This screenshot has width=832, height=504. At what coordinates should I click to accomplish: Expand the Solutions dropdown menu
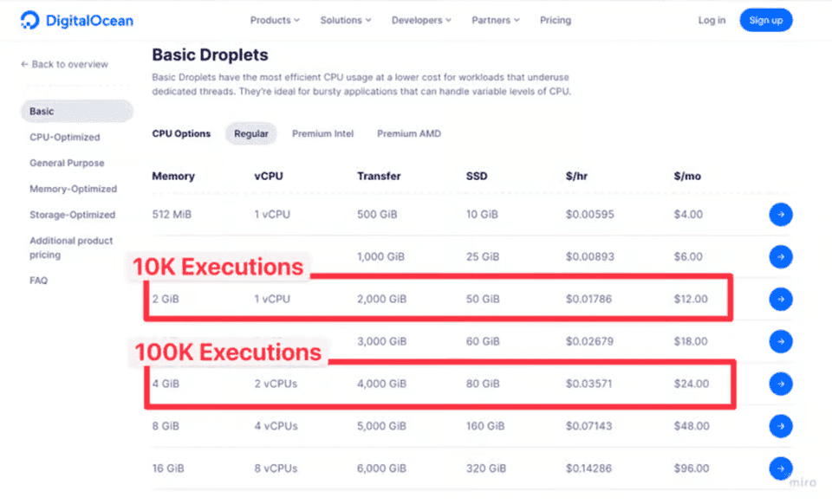coord(345,20)
